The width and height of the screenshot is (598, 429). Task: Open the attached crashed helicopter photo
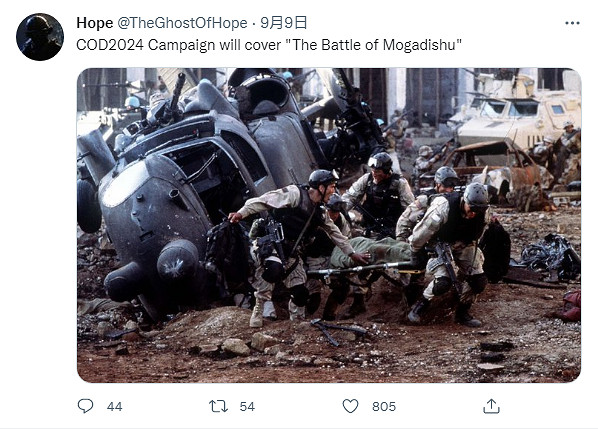(329, 225)
